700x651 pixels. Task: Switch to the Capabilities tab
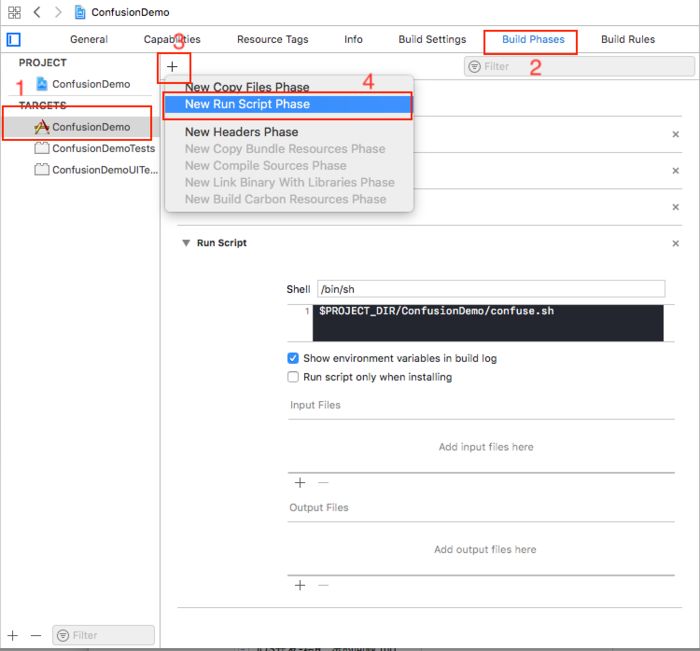point(172,39)
